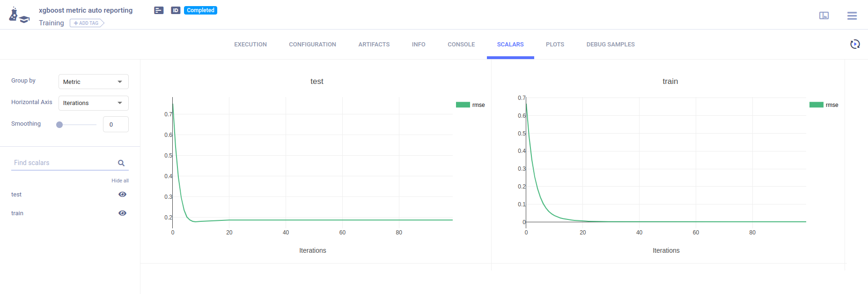This screenshot has width=868, height=294.
Task: Switch to the Plots tab
Action: point(555,45)
